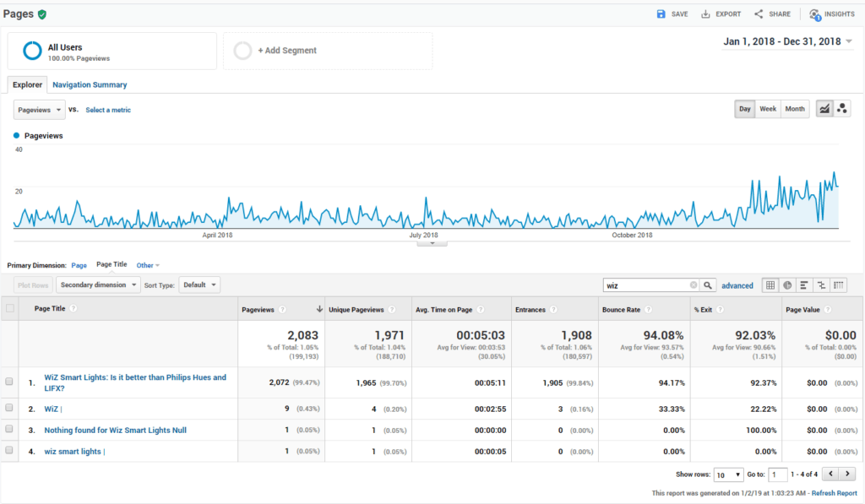Click the Go to page number field

(778, 474)
